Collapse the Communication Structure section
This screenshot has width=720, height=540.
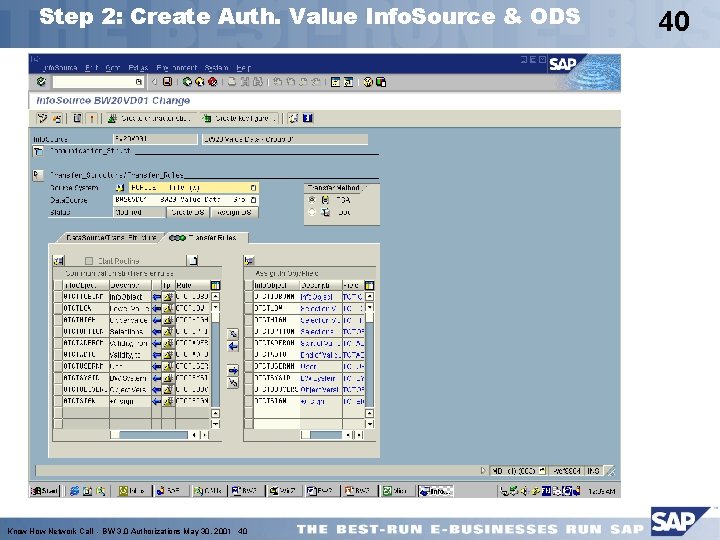pyautogui.click(x=38, y=151)
